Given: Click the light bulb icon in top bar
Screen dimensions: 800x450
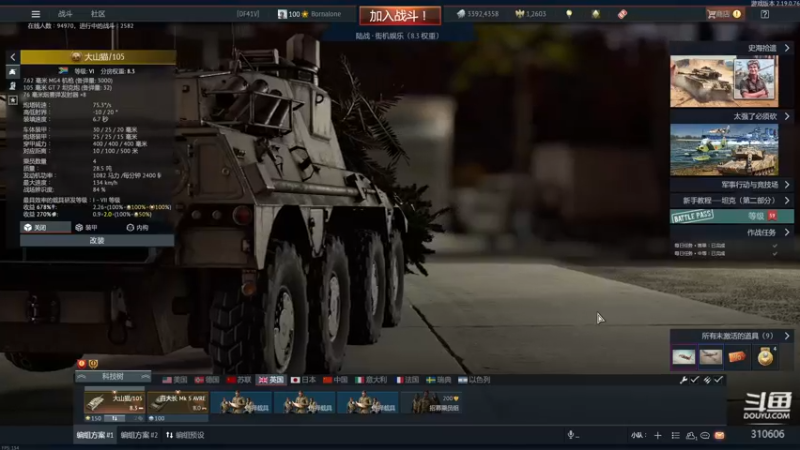Looking at the screenshot, I should 569,14.
